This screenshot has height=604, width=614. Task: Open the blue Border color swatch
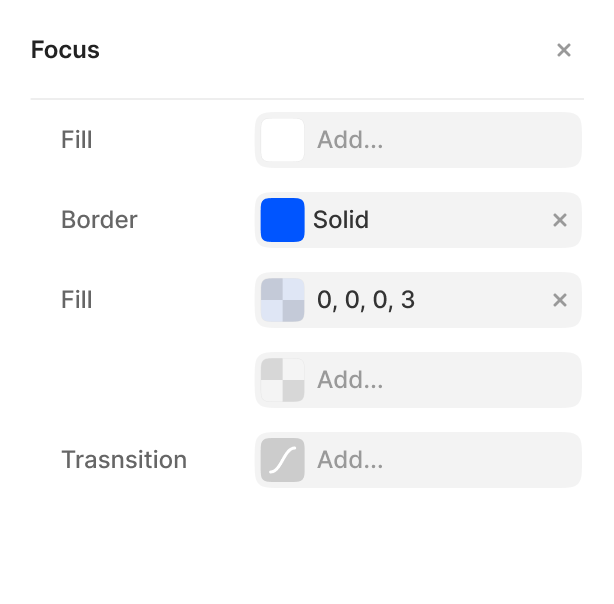(x=282, y=220)
